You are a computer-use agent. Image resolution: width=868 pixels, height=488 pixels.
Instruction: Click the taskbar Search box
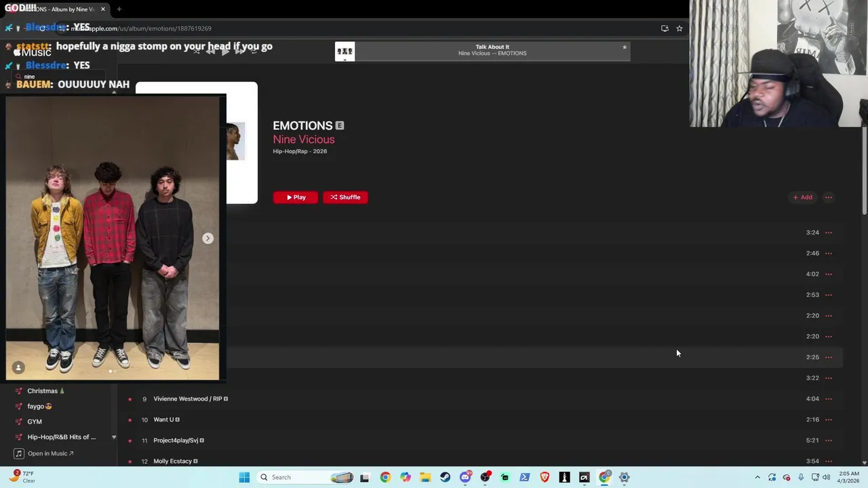coord(306,477)
